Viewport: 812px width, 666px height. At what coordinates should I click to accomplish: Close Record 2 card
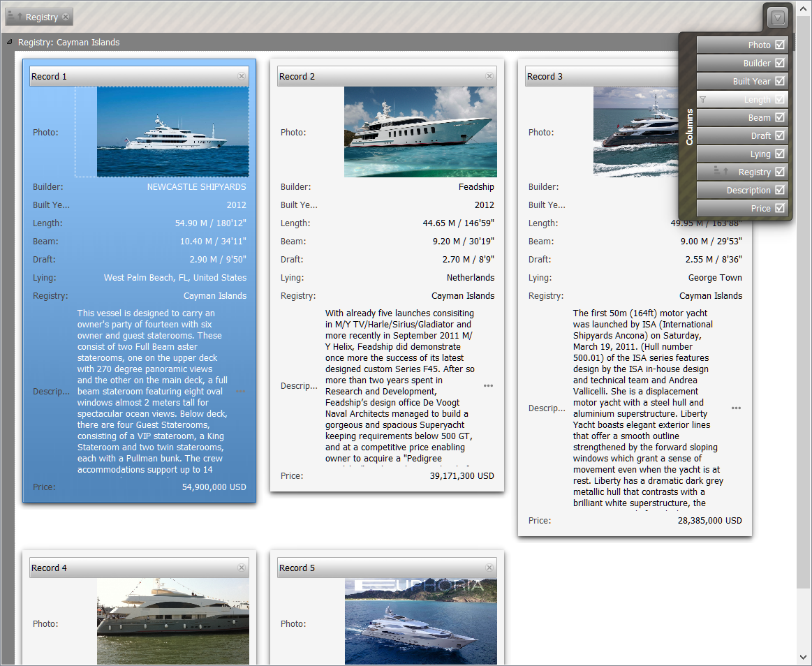[x=489, y=76]
